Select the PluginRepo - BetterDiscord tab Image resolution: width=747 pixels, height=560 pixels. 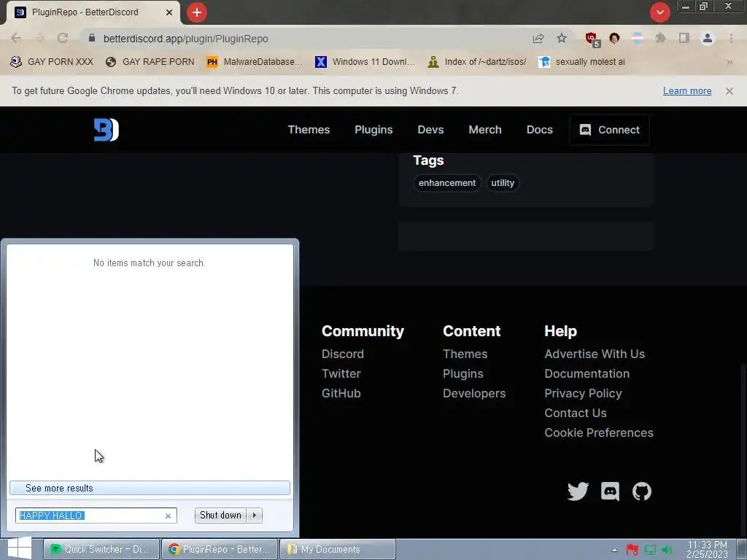93,12
